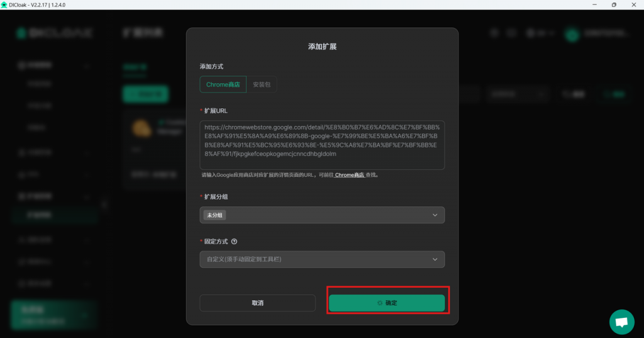The image size is (644, 338).
Task: Switch to the 安装包 tab
Action: (262, 84)
